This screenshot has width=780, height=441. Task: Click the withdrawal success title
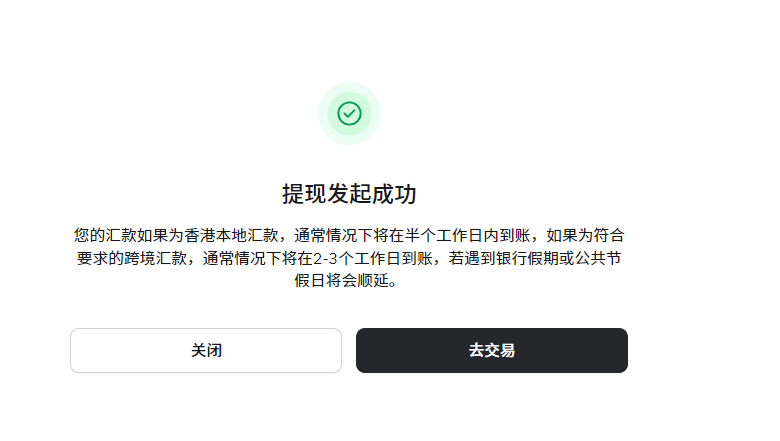[349, 194]
